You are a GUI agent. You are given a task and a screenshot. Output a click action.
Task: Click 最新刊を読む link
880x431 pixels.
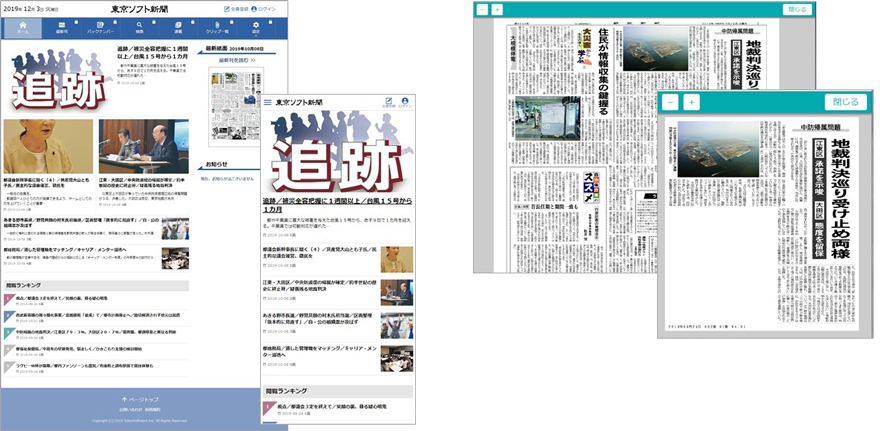click(237, 60)
